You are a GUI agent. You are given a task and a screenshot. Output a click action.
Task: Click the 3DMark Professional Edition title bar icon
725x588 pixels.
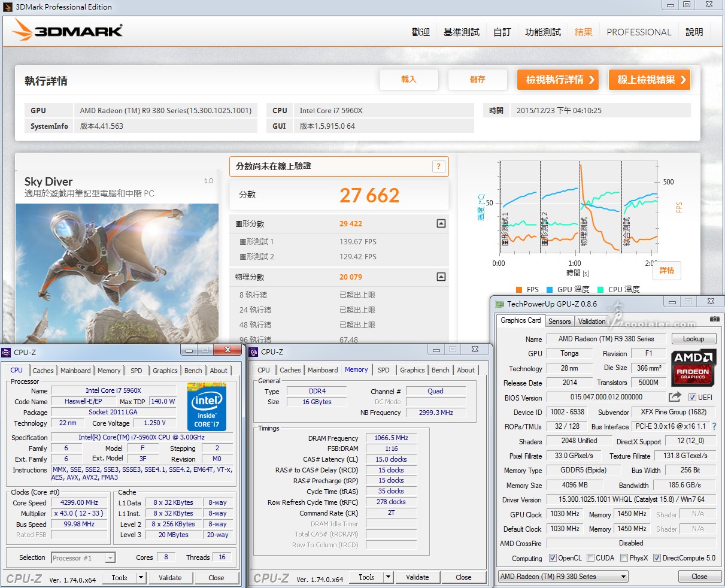[x=8, y=7]
